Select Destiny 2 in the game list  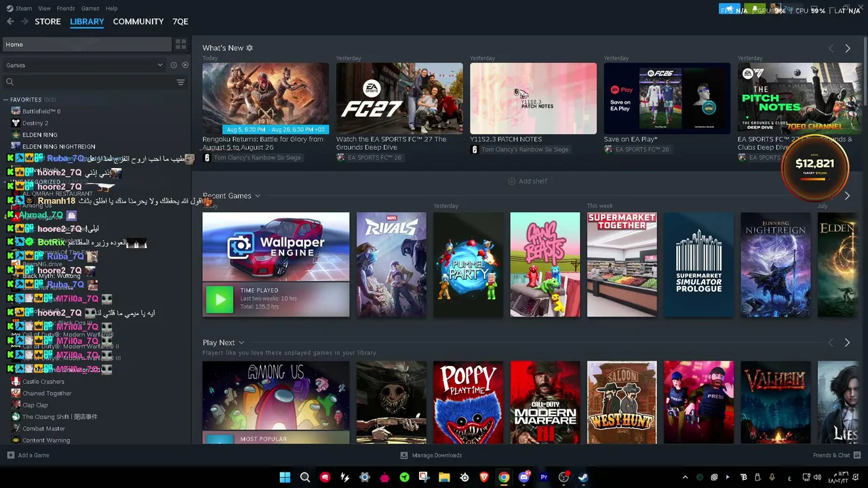[35, 123]
